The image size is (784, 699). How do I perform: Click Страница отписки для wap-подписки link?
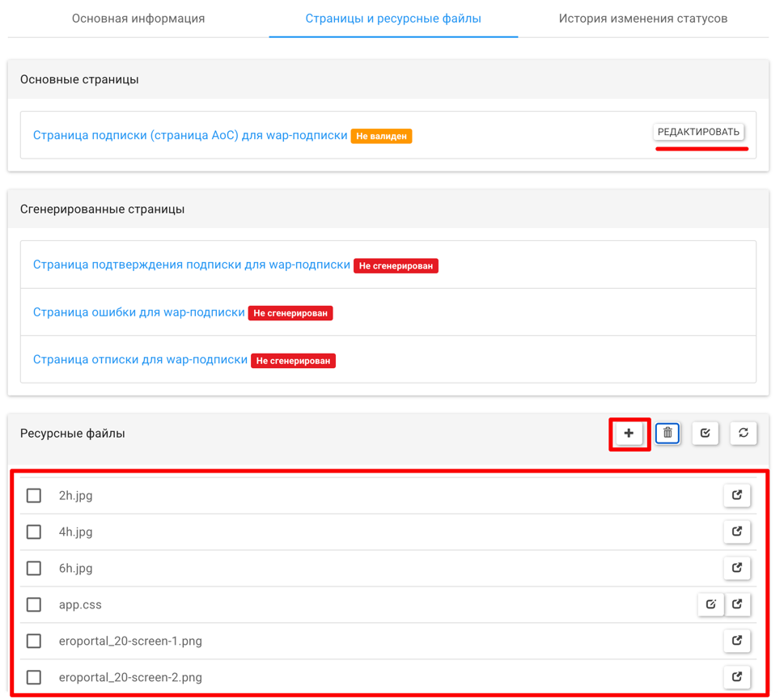point(140,360)
